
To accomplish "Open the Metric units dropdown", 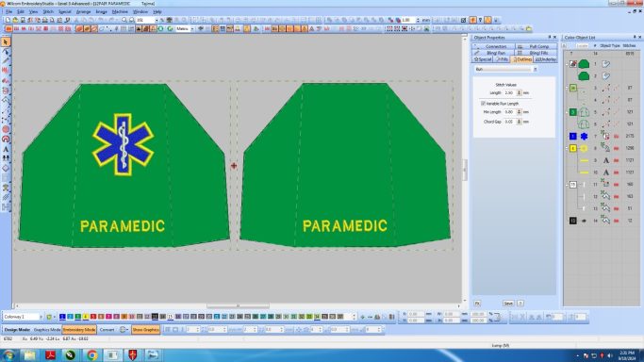I will 192,28.
